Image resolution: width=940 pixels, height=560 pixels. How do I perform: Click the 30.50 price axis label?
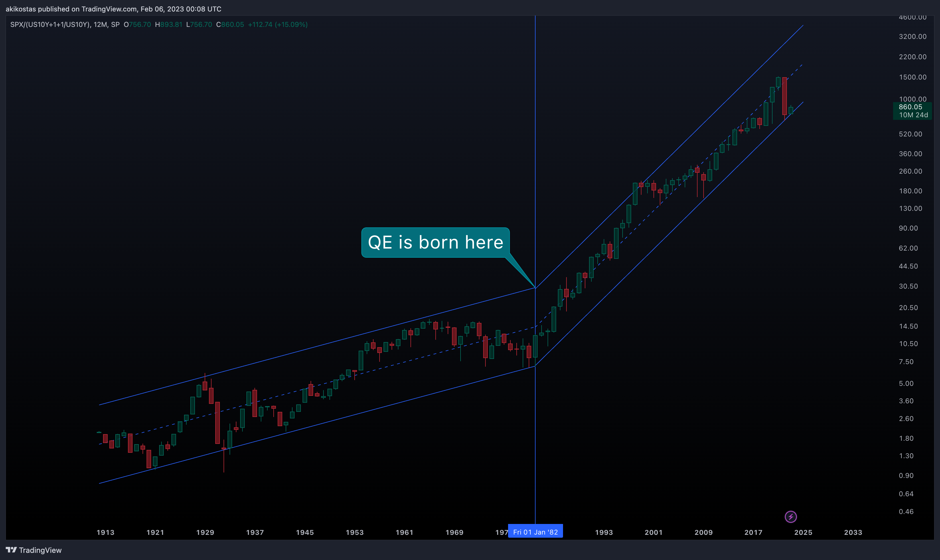pyautogui.click(x=908, y=286)
